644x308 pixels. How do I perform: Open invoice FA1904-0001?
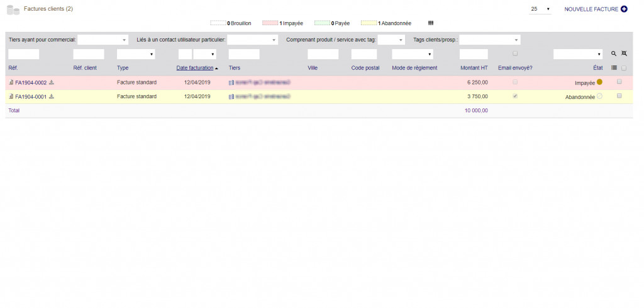pos(31,97)
